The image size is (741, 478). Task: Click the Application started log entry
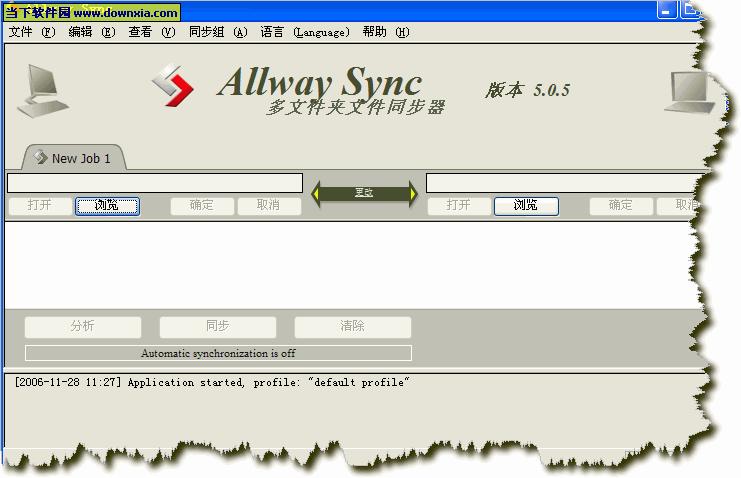[212, 382]
